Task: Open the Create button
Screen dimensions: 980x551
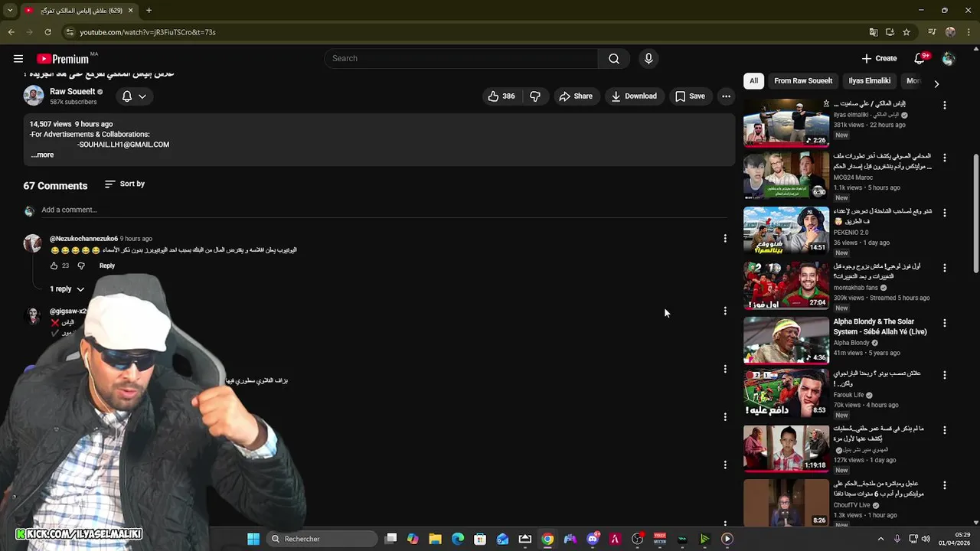Action: coord(879,58)
